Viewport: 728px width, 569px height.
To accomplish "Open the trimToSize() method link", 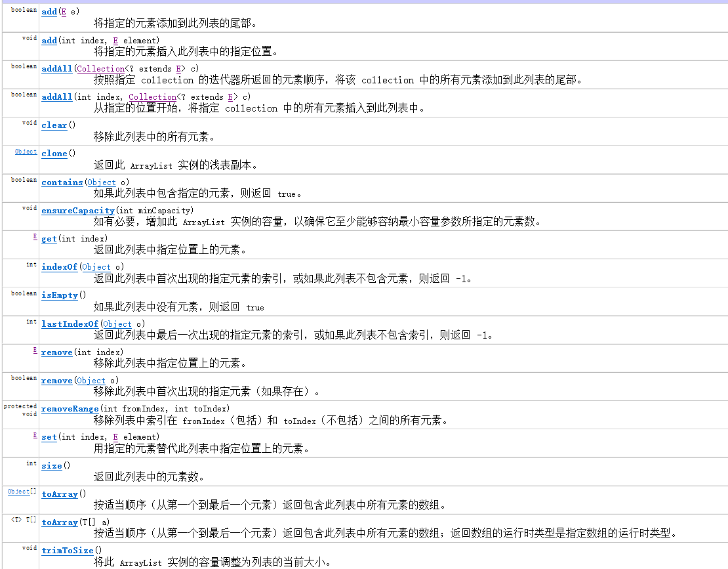I will (68, 551).
